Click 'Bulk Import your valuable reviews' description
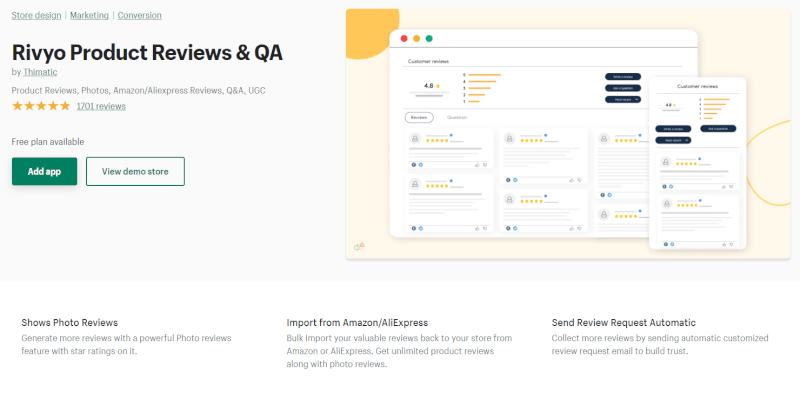The height and width of the screenshot is (405, 800). tap(399, 351)
